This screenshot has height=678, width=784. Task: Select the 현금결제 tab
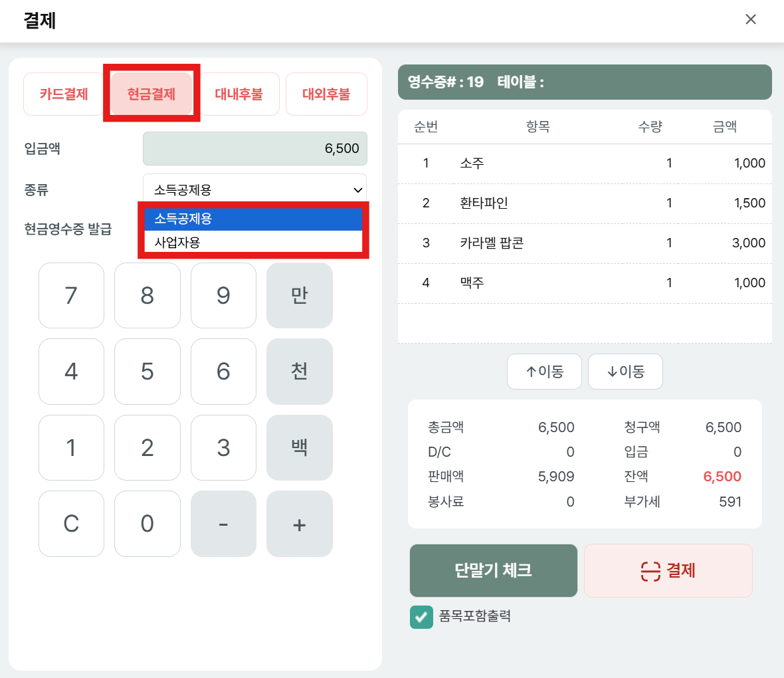151,94
